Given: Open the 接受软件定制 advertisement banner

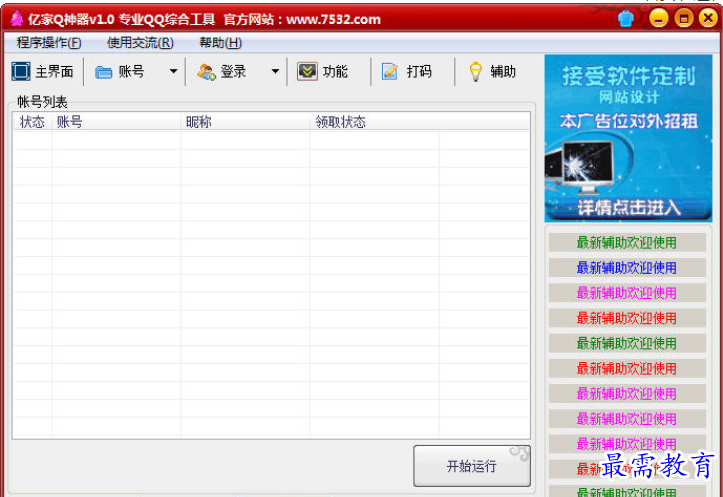Looking at the screenshot, I should click(628, 138).
